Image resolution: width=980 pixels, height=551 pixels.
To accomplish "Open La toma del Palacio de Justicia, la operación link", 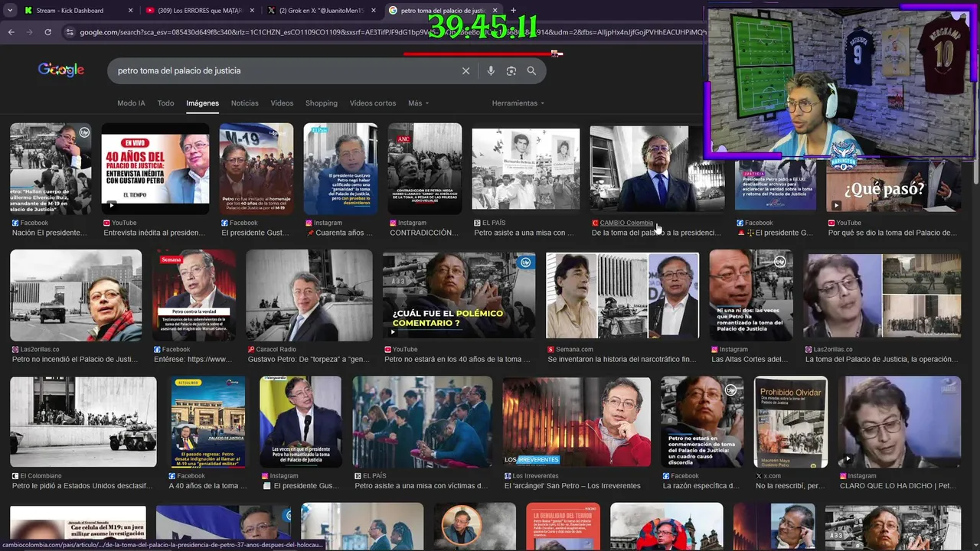I will [x=881, y=359].
